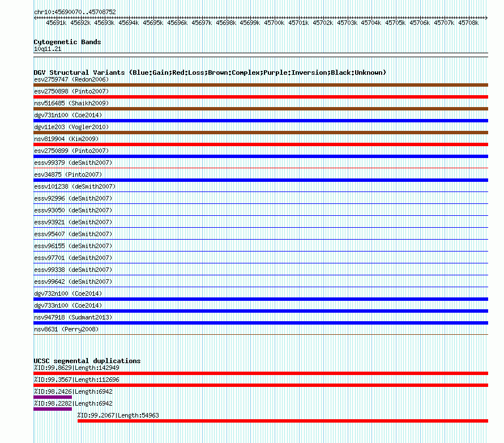Select the blue bar under nsv947918 (Sudmant2013)

tap(260, 323)
